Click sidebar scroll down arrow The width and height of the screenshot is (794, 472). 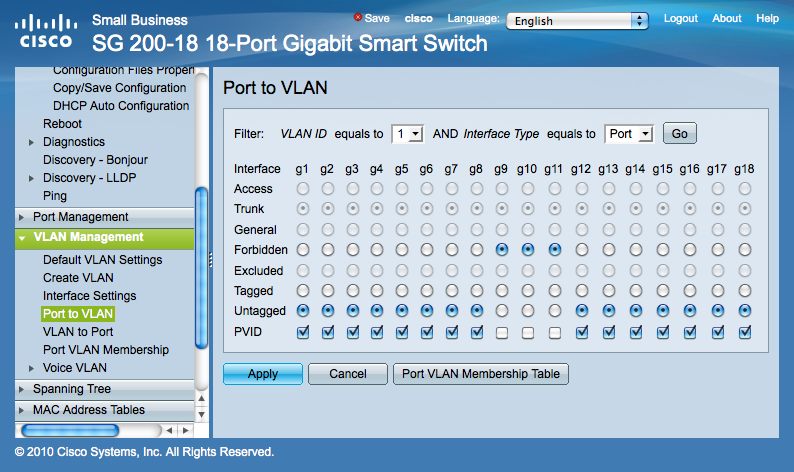coord(202,415)
